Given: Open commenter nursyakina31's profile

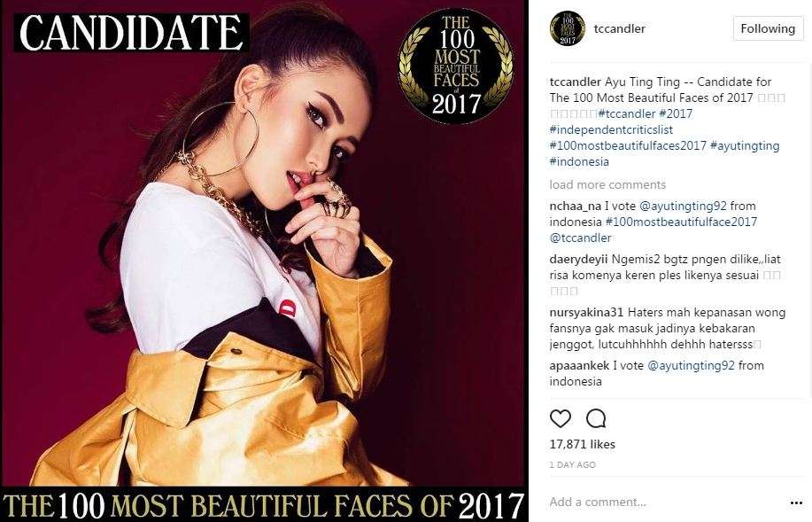Looking at the screenshot, I should tap(587, 313).
